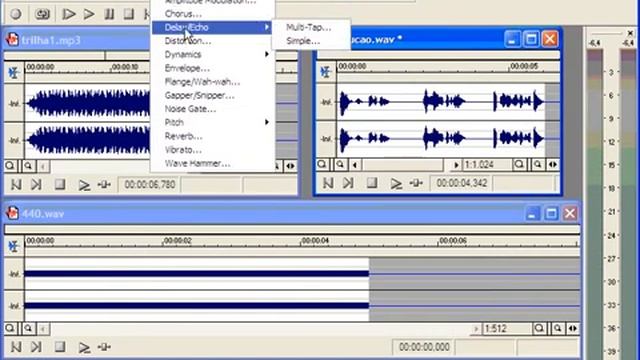Click Go to Start in 440.wav transport
The image size is (640, 360).
click(x=16, y=347)
